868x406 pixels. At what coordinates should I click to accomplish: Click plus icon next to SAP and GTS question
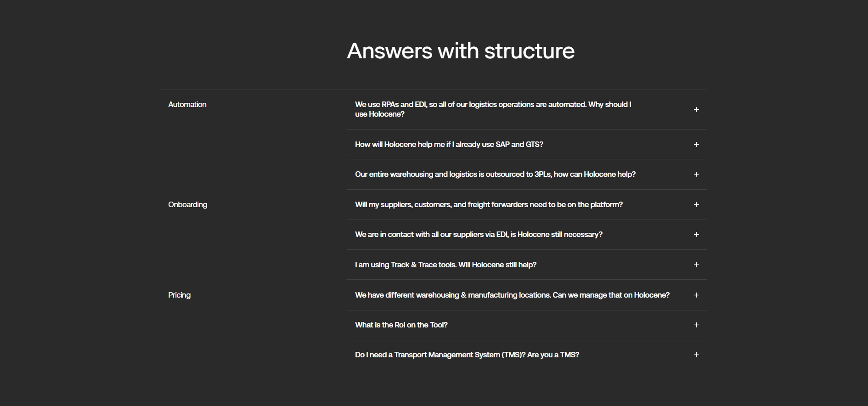(696, 144)
